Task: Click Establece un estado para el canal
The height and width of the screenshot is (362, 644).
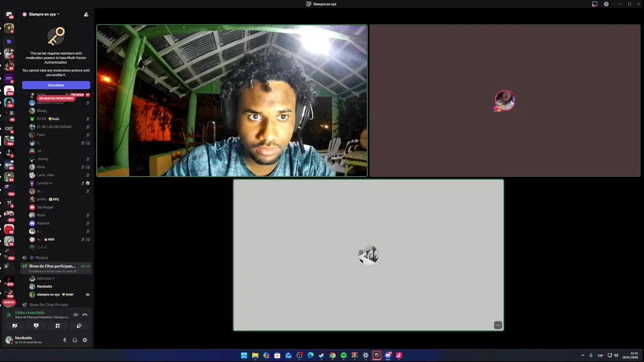Action: point(51,271)
